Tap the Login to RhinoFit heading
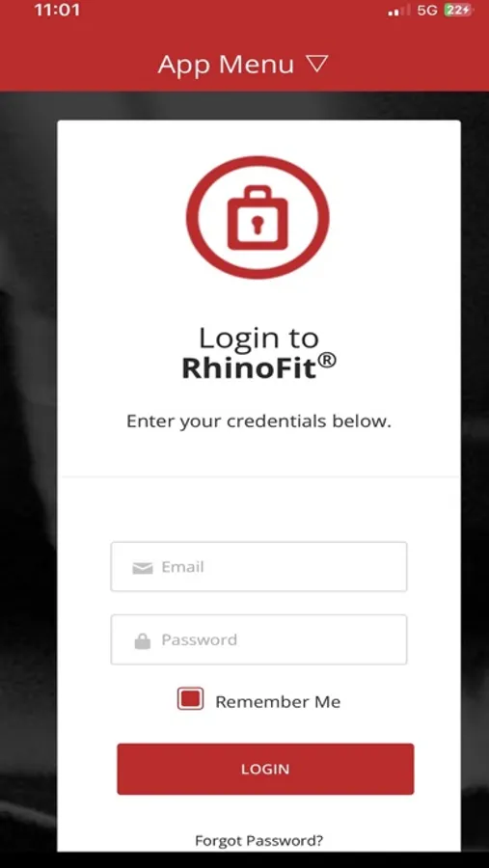The width and height of the screenshot is (489, 868). click(258, 353)
